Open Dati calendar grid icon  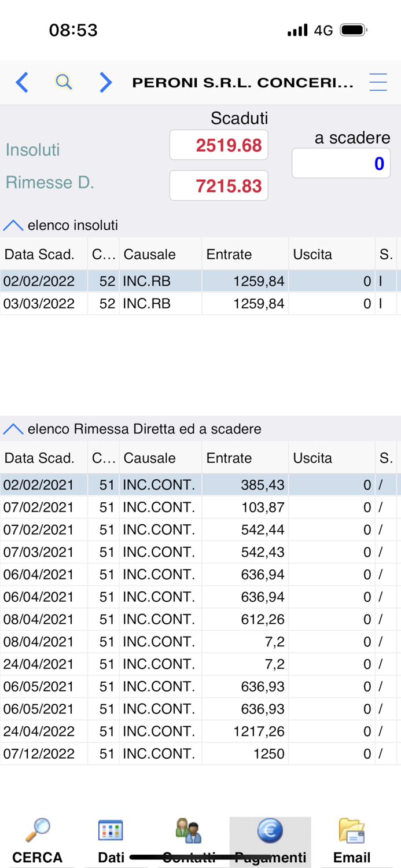coord(111,830)
